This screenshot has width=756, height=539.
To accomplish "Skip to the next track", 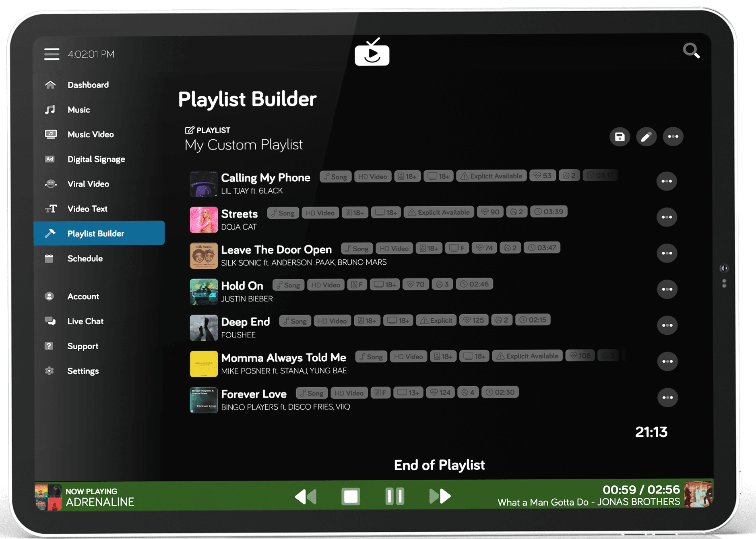I will [x=440, y=496].
